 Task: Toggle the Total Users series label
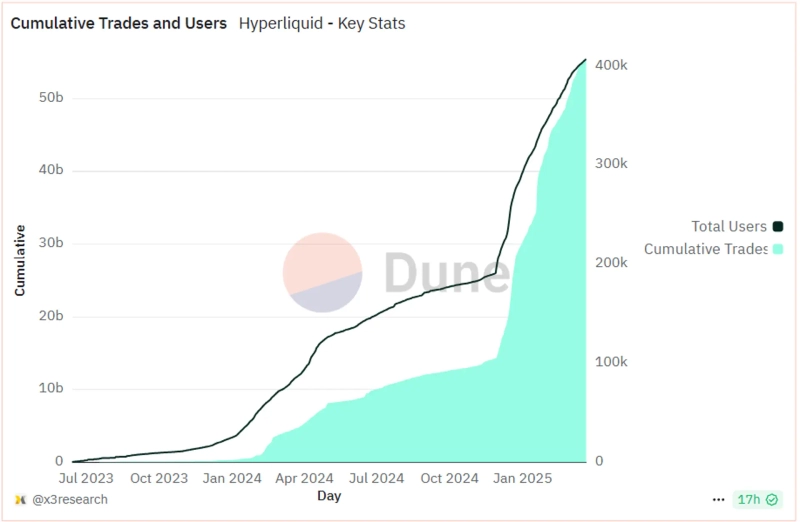(728, 226)
